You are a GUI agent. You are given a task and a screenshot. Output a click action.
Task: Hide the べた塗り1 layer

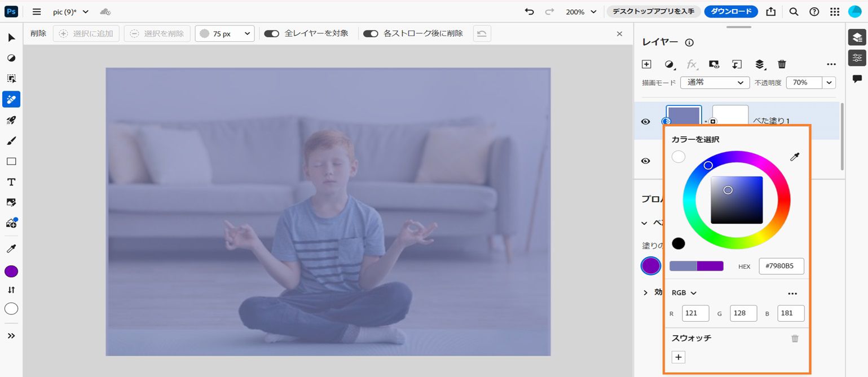[x=645, y=120]
